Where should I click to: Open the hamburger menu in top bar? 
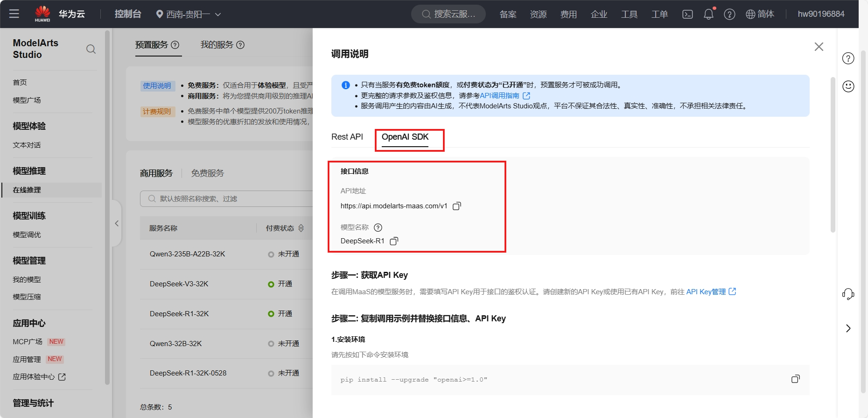point(14,14)
